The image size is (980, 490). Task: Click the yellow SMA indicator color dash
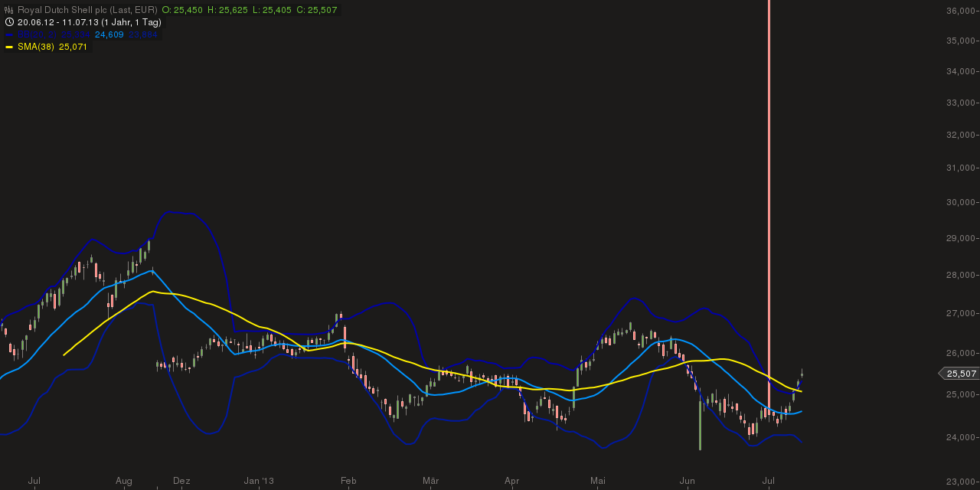[x=9, y=47]
